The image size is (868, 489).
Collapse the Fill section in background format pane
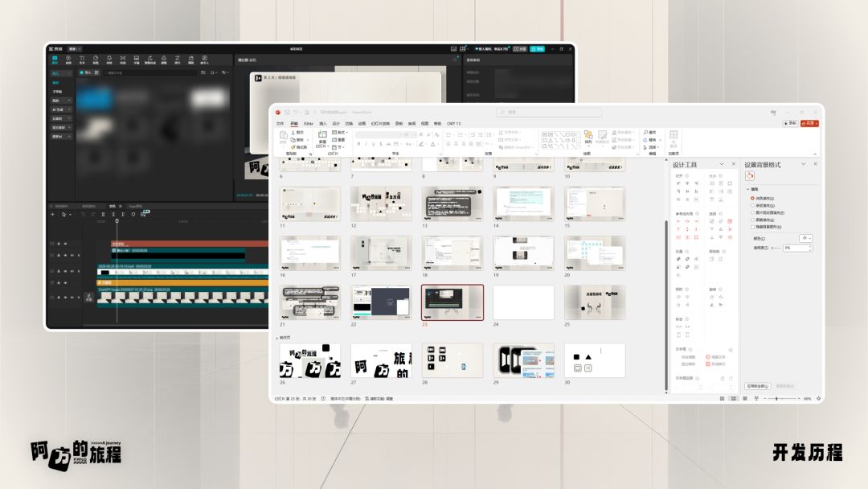[x=748, y=189]
